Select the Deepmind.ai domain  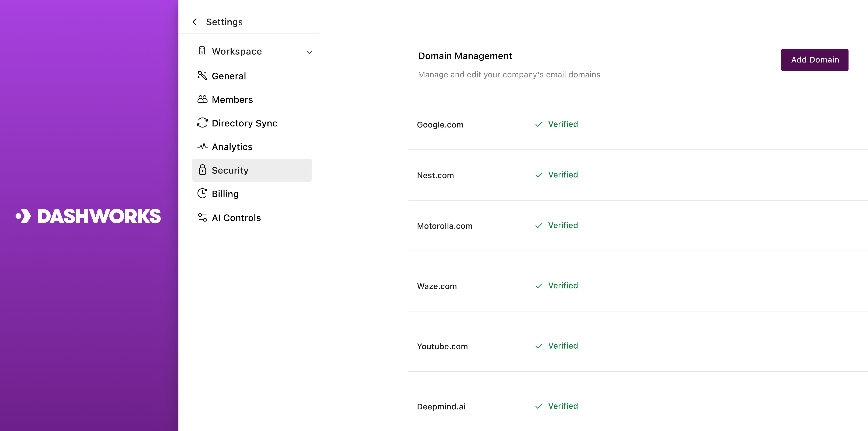point(441,407)
